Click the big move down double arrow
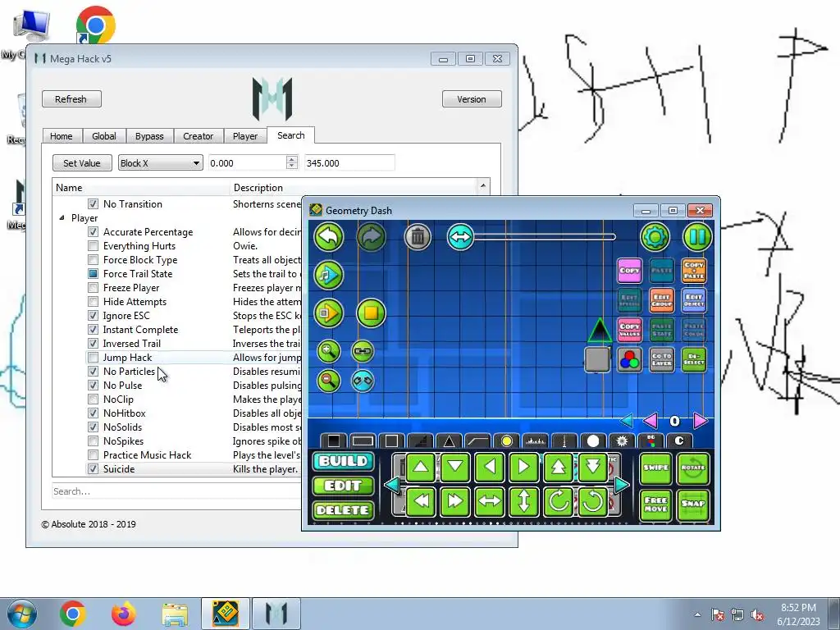 pyautogui.click(x=592, y=467)
